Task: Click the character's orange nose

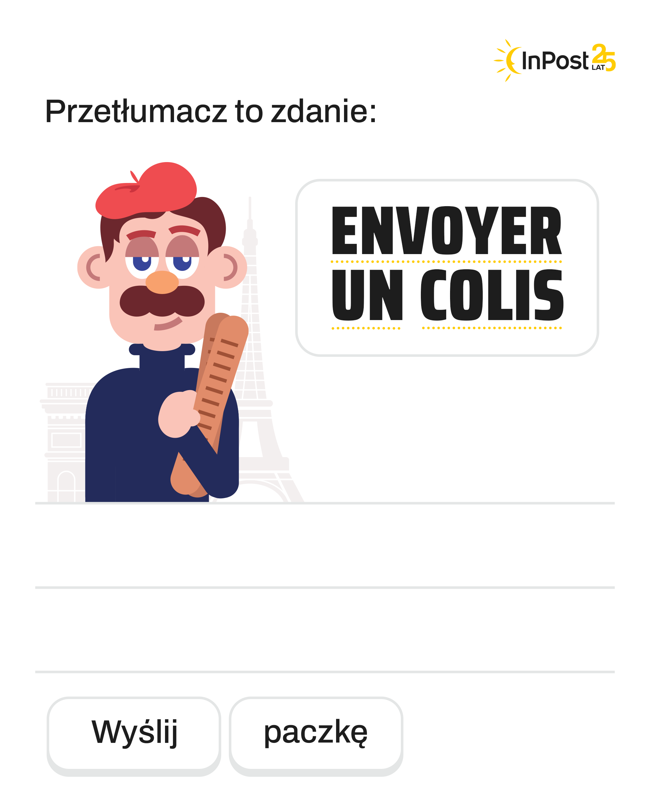Action: coord(162,282)
